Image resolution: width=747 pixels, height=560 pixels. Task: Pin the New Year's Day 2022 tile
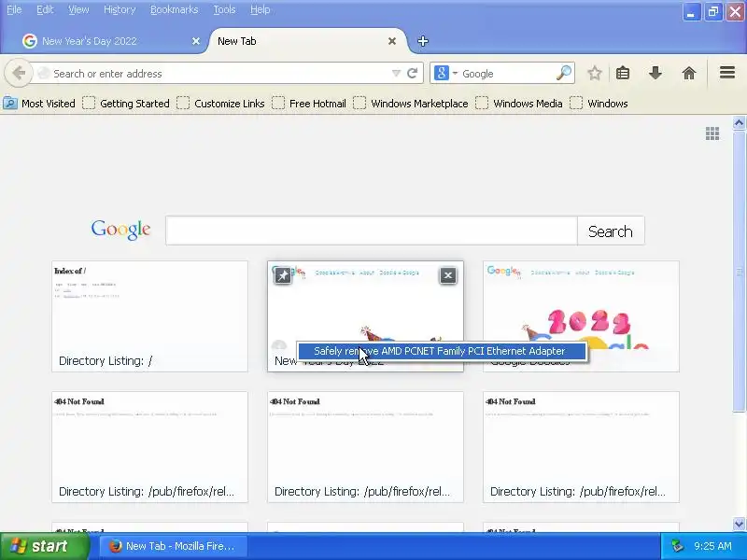pyautogui.click(x=283, y=275)
